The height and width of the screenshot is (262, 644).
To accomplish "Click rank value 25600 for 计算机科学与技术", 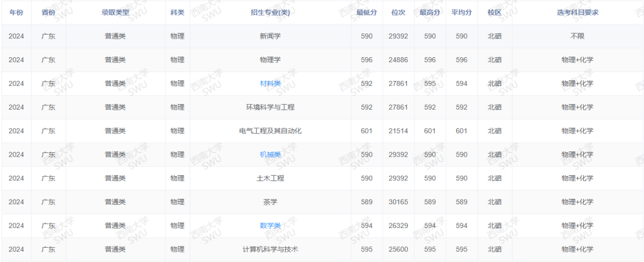I will (x=398, y=249).
